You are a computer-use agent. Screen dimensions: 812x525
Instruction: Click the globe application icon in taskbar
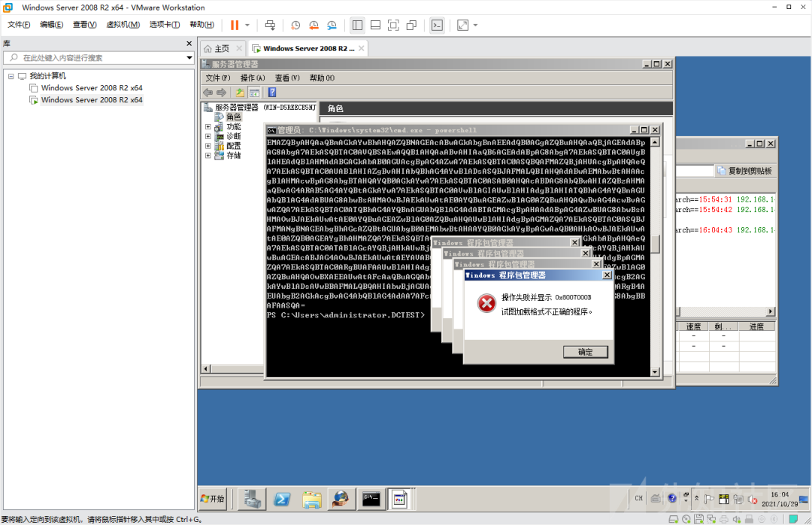click(x=341, y=499)
